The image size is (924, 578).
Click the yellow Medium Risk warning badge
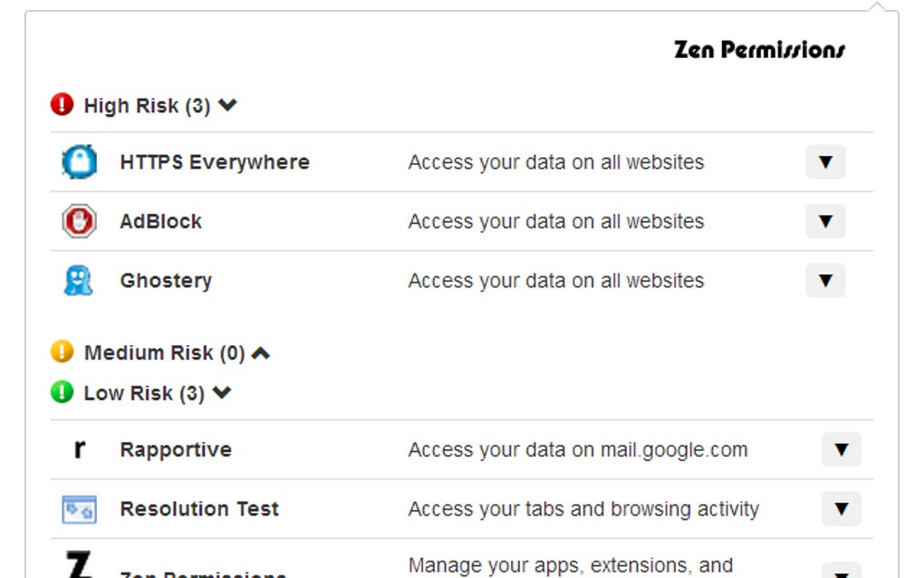tap(62, 352)
